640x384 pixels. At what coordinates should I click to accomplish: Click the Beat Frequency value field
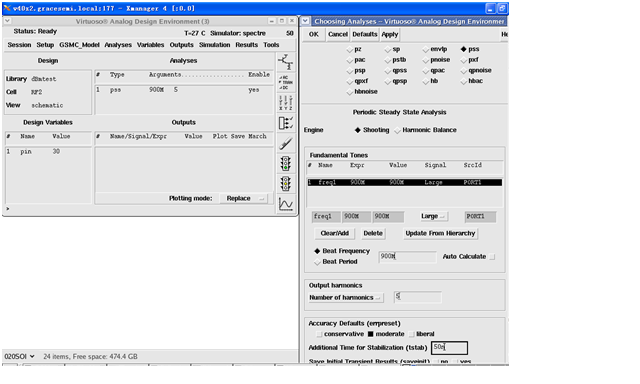[407, 256]
